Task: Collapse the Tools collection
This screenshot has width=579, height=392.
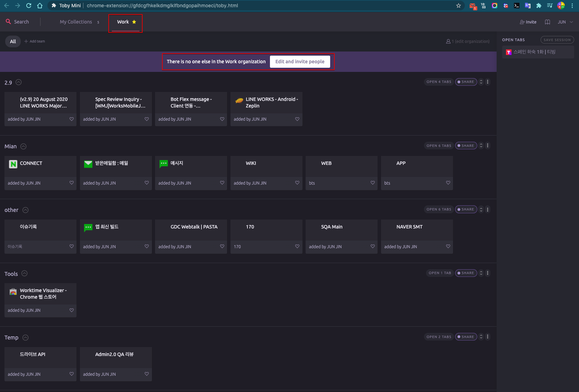Action: pos(25,273)
